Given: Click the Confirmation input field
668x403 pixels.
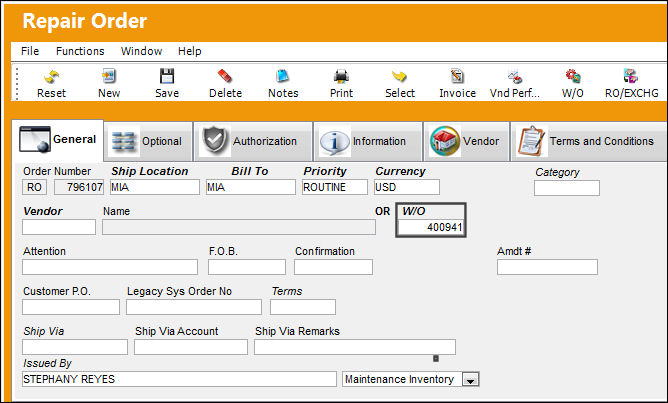Looking at the screenshot, I should click(x=334, y=267).
